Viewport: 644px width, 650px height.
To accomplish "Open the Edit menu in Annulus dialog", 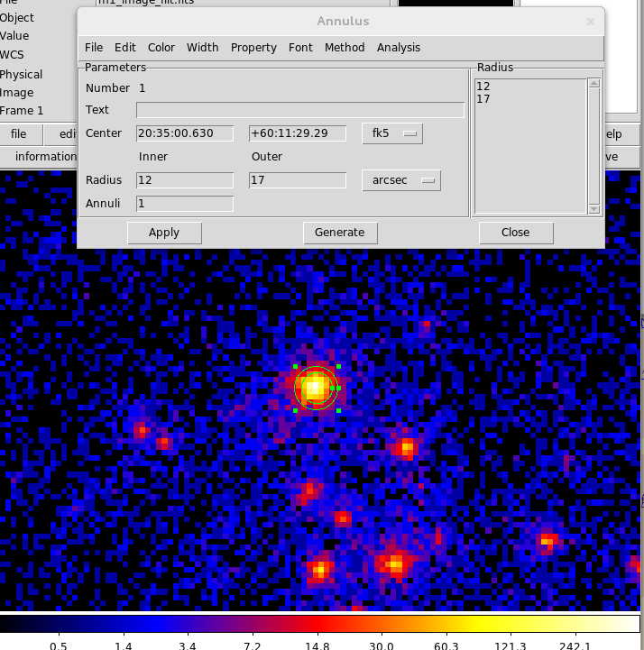I will click(x=124, y=48).
